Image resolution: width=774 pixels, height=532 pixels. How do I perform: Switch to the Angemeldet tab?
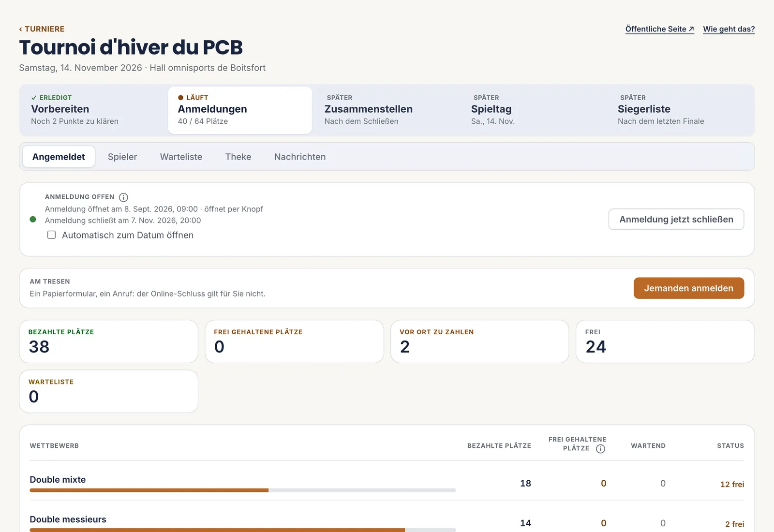pos(59,157)
